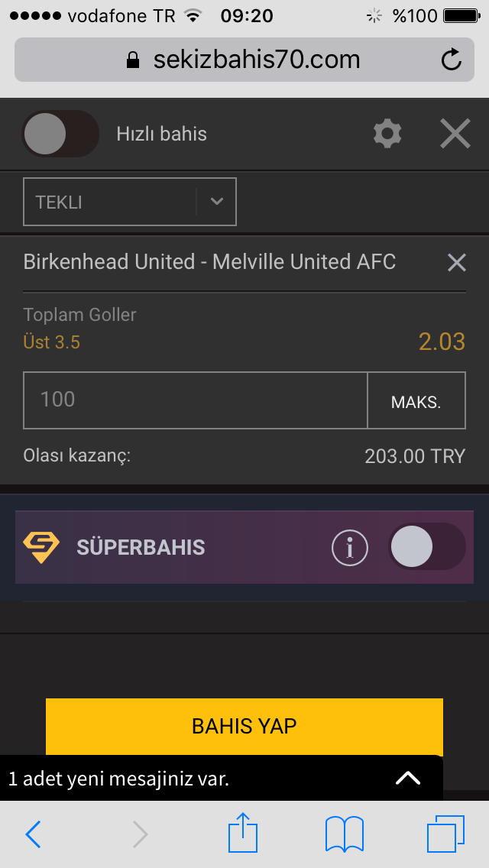The image size is (489, 868).
Task: Toggle Hızlı bahis switch
Action: pyautogui.click(x=60, y=134)
